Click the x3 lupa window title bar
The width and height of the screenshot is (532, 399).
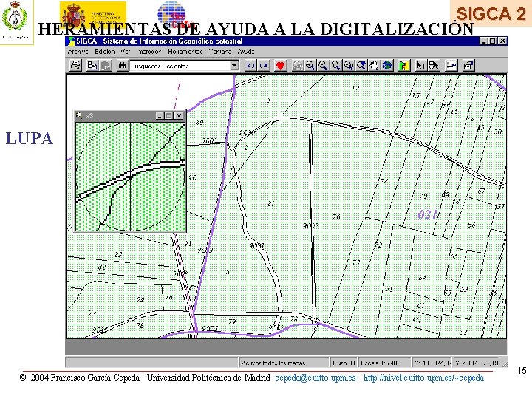(130, 116)
